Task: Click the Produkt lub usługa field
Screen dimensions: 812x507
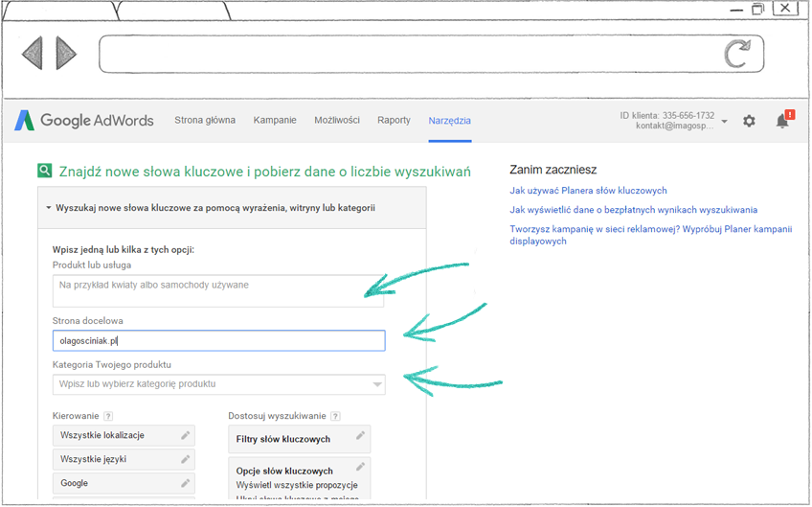Action: 218,290
